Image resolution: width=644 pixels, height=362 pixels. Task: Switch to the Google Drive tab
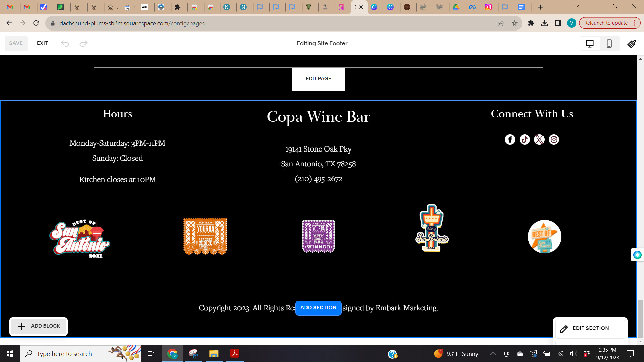click(456, 7)
